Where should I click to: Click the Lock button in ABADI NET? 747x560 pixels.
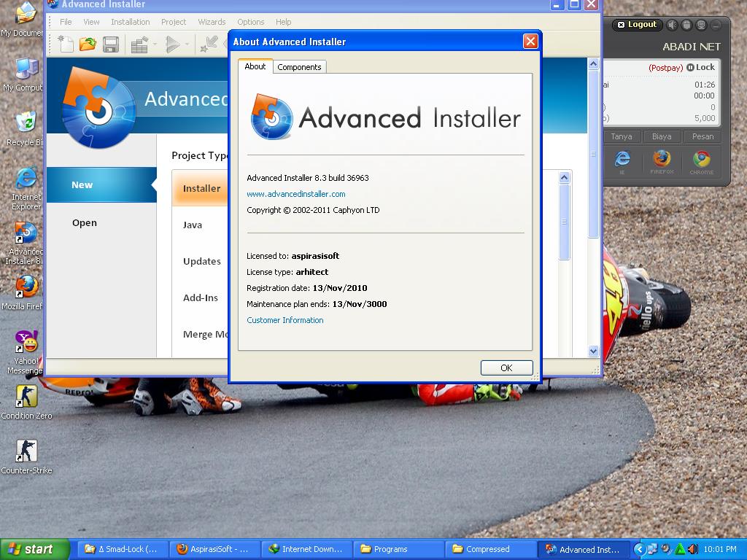click(701, 67)
